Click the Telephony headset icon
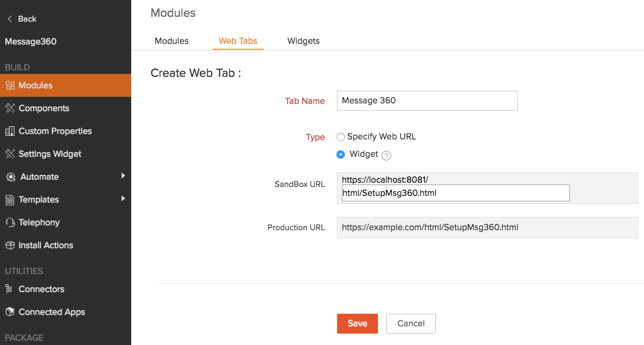Viewport: 644px width, 345px height. (10, 222)
